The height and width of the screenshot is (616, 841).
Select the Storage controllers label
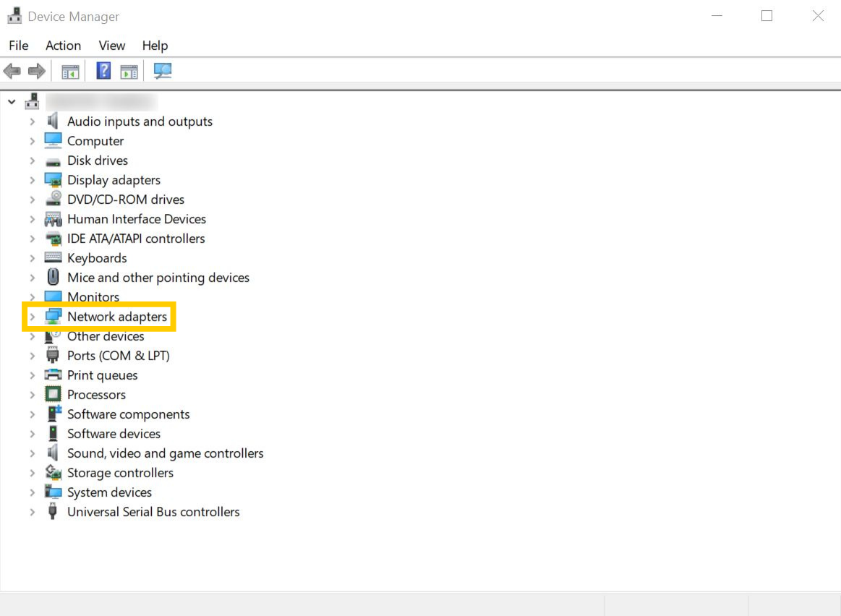click(120, 473)
